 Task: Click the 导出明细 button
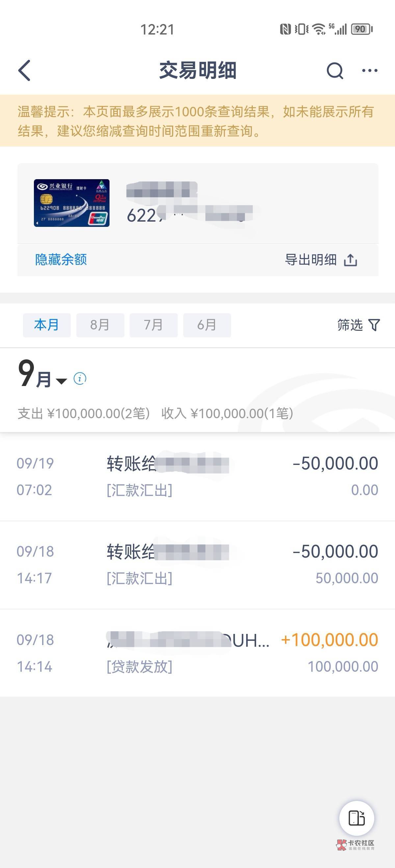(311, 260)
